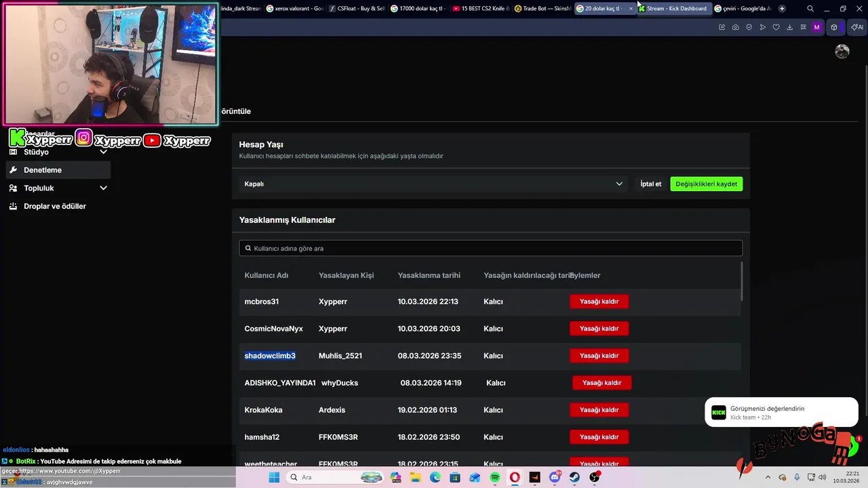Select highlighted username shadowclimb3
Screen dimensions: 868x488
point(270,356)
